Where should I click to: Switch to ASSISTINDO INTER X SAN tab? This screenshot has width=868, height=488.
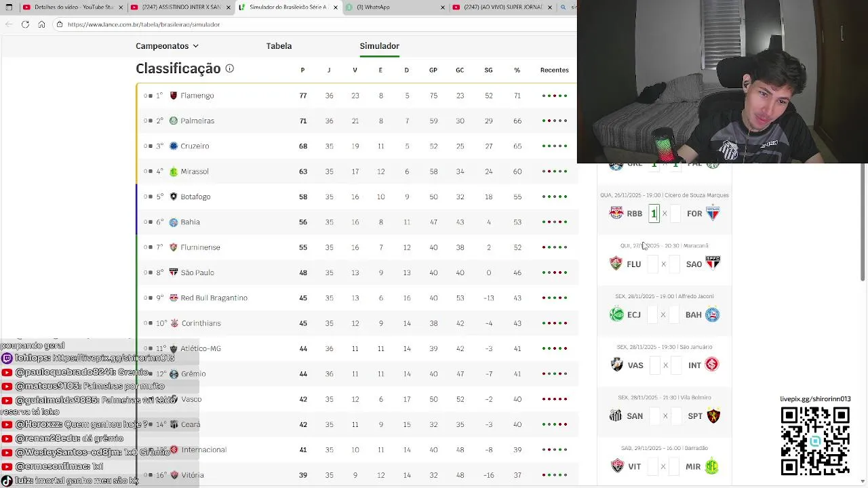coord(180,7)
